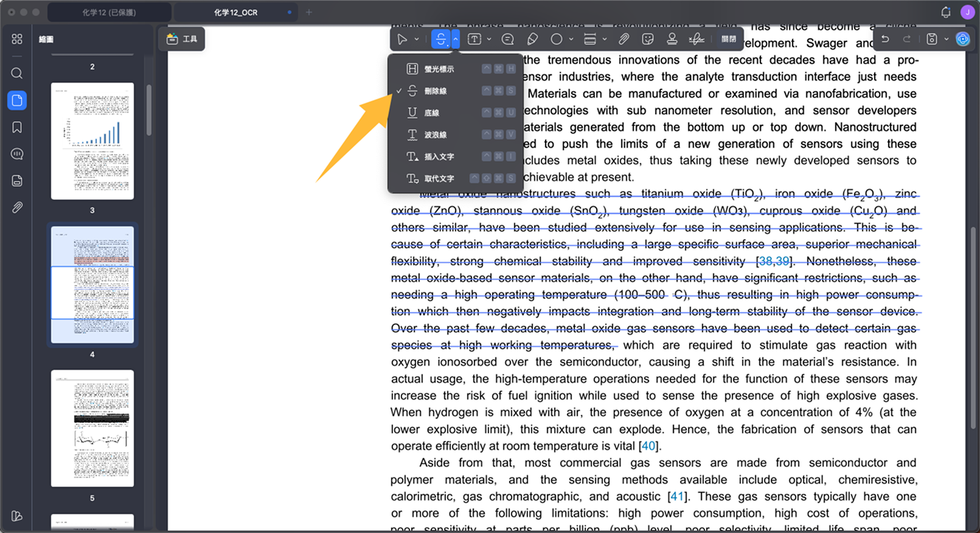Expand the shape tool dropdown arrow
The width and height of the screenshot is (980, 533).
[x=571, y=40]
